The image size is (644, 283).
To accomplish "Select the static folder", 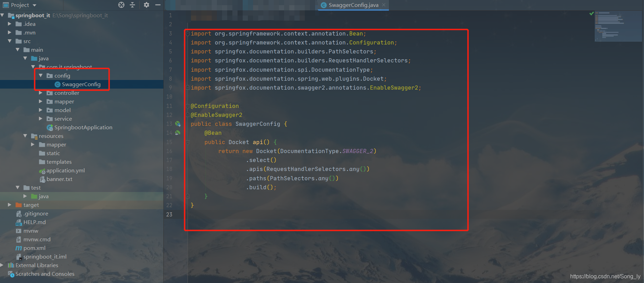I will click(x=53, y=153).
